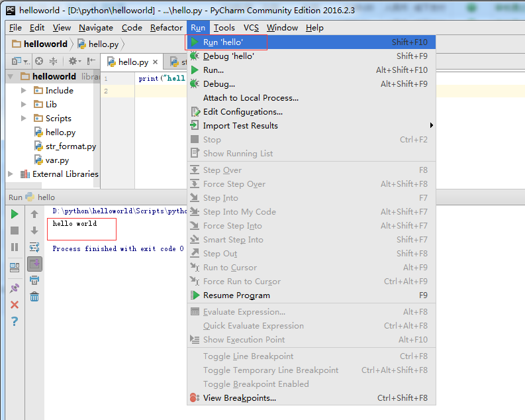Click the greyed-out Stop entry in Run menu
Screen dimensions: 525x420
coord(311,139)
